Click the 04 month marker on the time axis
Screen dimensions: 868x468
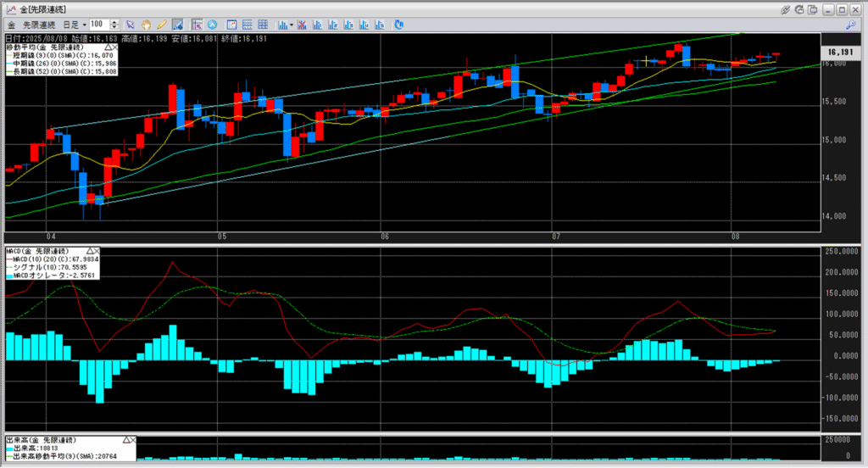51,237
